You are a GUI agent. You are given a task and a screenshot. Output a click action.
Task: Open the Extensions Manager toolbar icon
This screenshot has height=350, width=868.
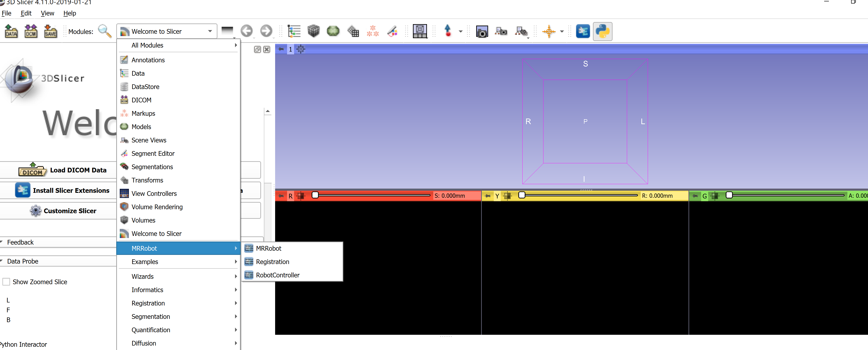tap(583, 31)
